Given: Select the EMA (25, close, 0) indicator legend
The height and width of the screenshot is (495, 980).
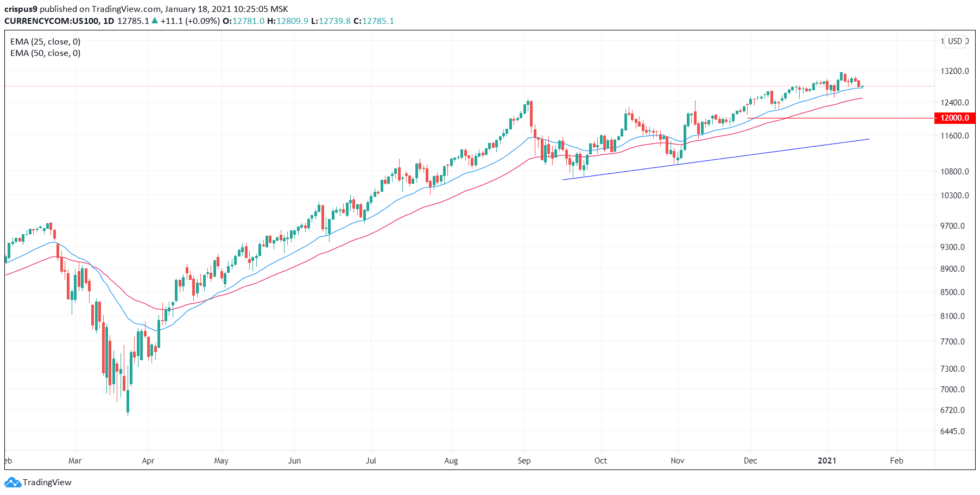Looking at the screenshot, I should pos(46,42).
